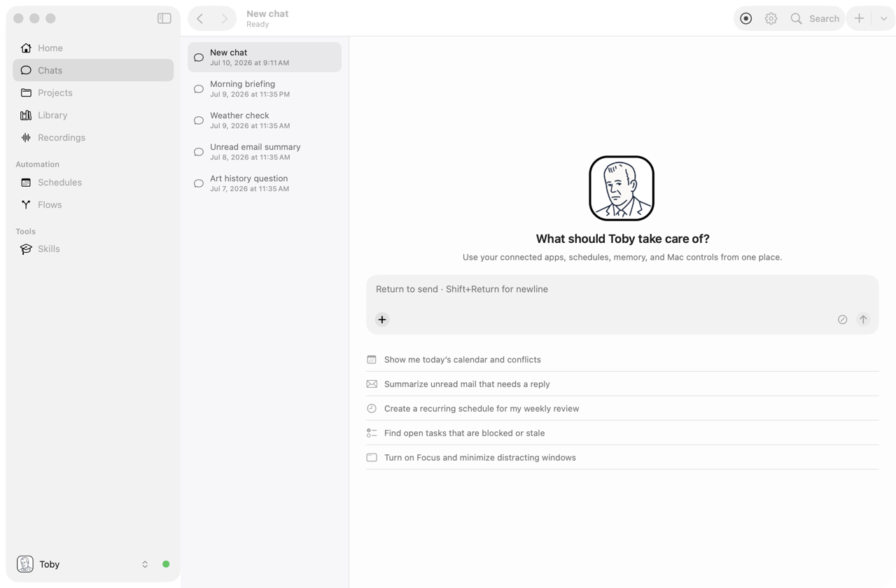Open Recordings in the sidebar

[93, 137]
